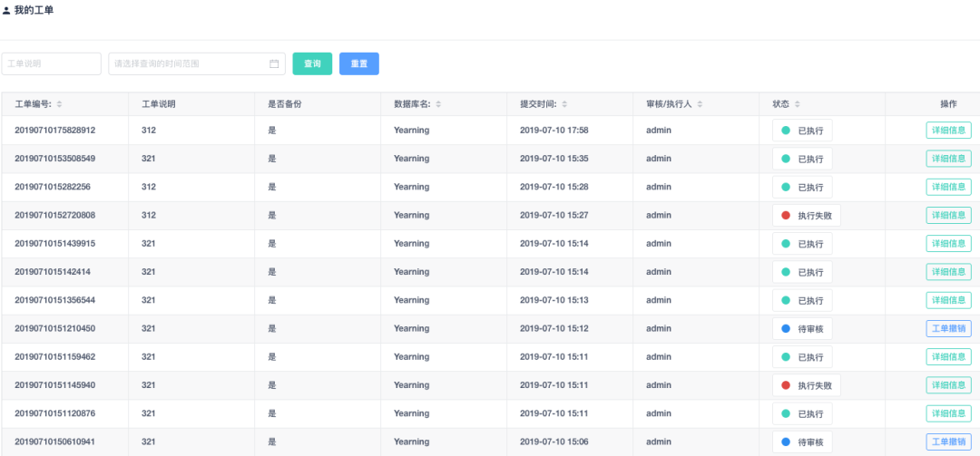Click Yearning database in row 20190710175828912
The height and width of the screenshot is (456, 980).
click(411, 130)
